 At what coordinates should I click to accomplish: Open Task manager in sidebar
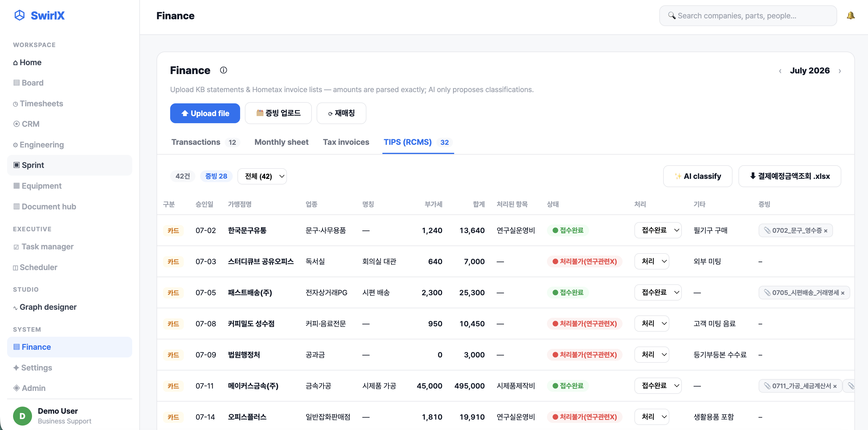[x=69, y=246]
